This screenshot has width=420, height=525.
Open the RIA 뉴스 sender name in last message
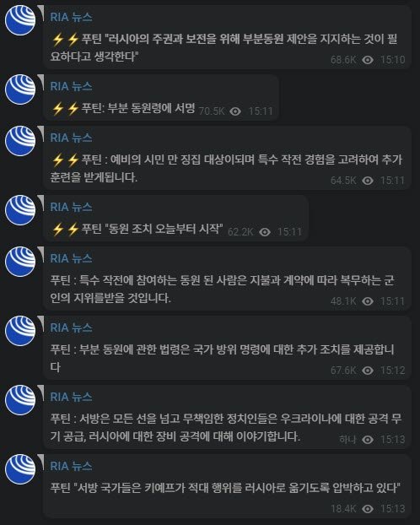coord(71,466)
